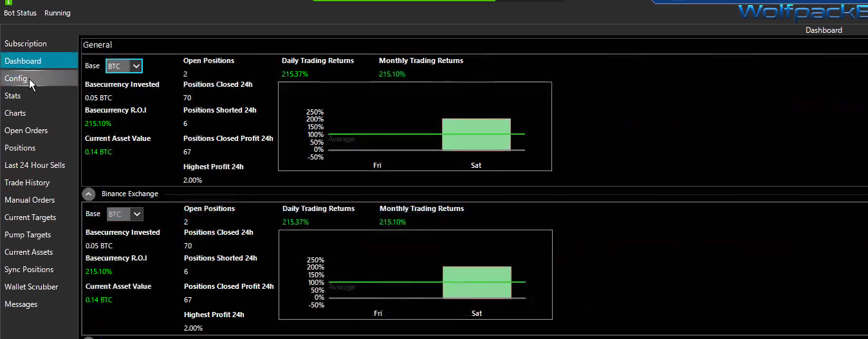Open the Base dropdown under Binance Exchange

click(125, 214)
